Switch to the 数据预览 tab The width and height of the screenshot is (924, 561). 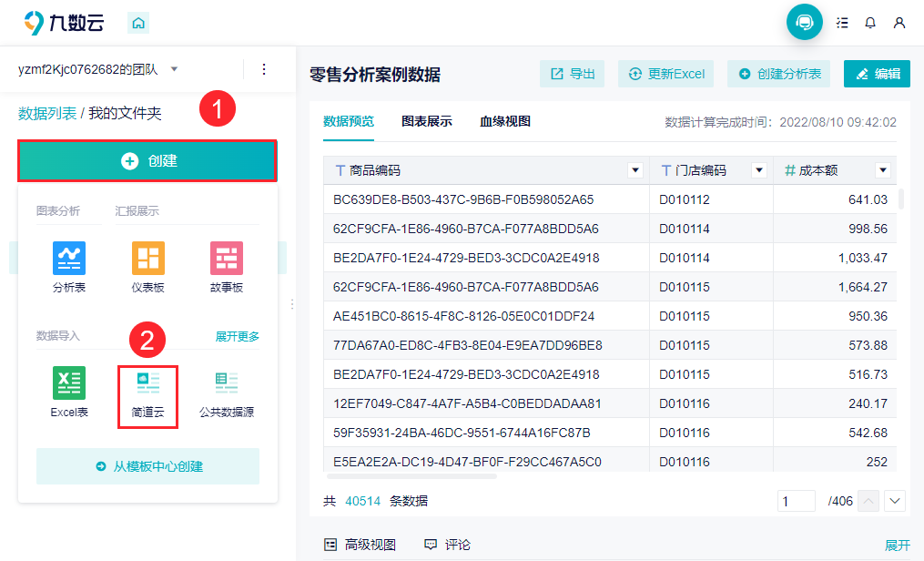349,121
